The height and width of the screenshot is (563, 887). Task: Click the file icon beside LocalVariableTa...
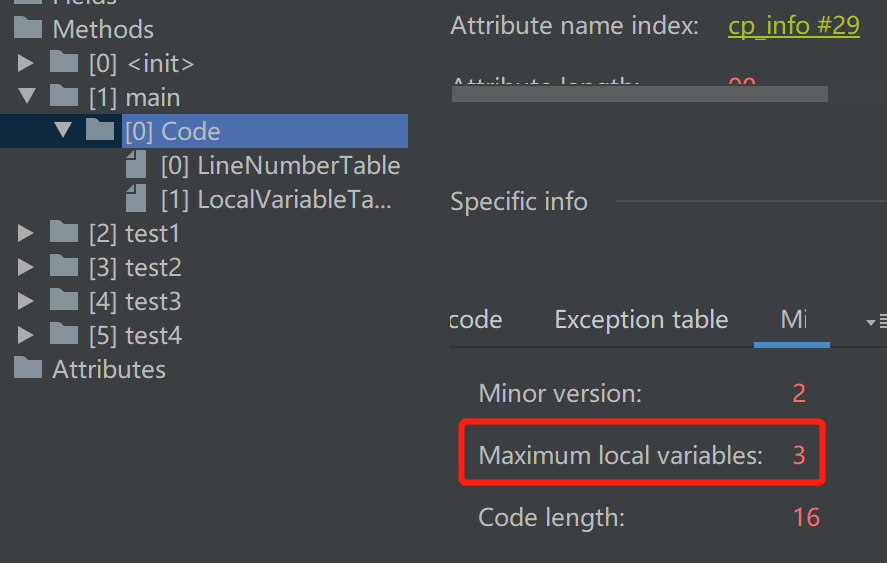point(136,198)
